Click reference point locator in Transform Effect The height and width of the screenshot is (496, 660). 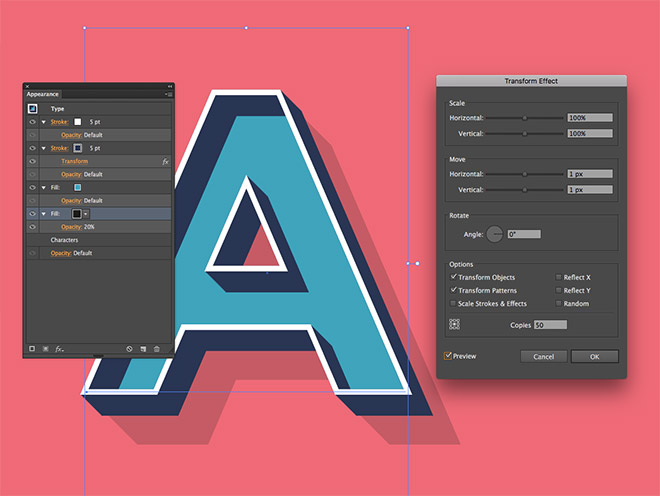(455, 325)
